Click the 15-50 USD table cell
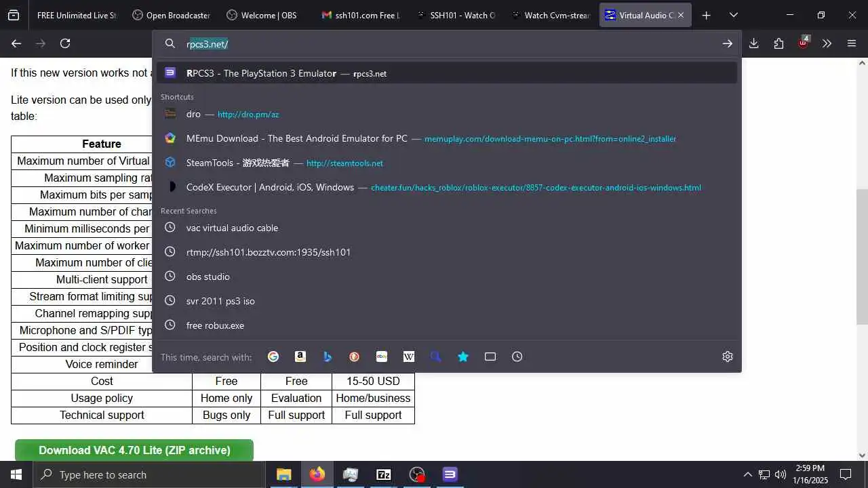 click(373, 381)
